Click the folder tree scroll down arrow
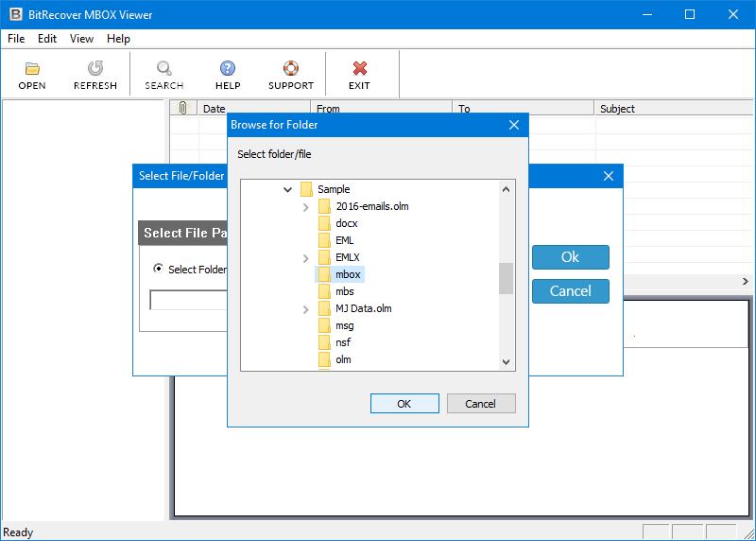The width and height of the screenshot is (756, 541). point(506,362)
